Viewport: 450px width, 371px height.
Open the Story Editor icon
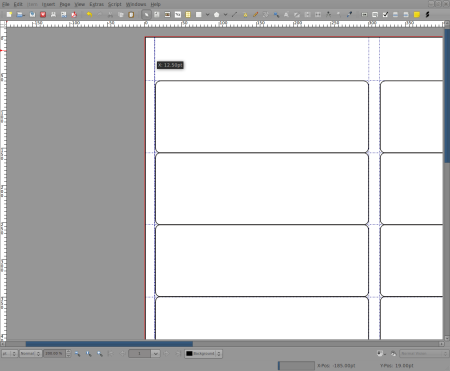point(297,15)
